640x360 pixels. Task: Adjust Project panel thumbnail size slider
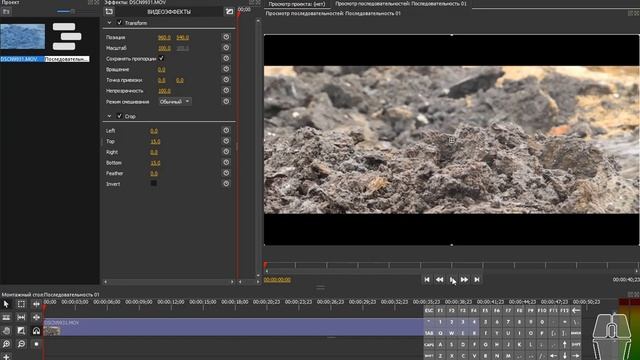click(73, 11)
